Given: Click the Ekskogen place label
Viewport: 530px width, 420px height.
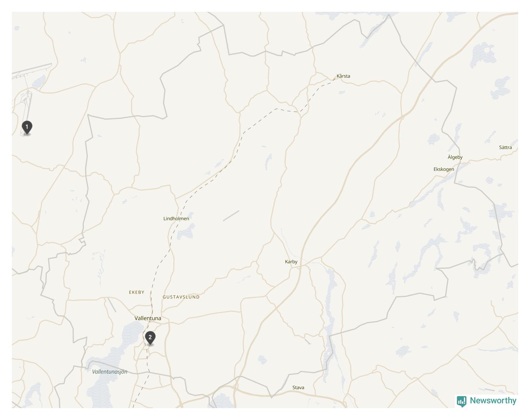Looking at the screenshot, I should 444,169.
